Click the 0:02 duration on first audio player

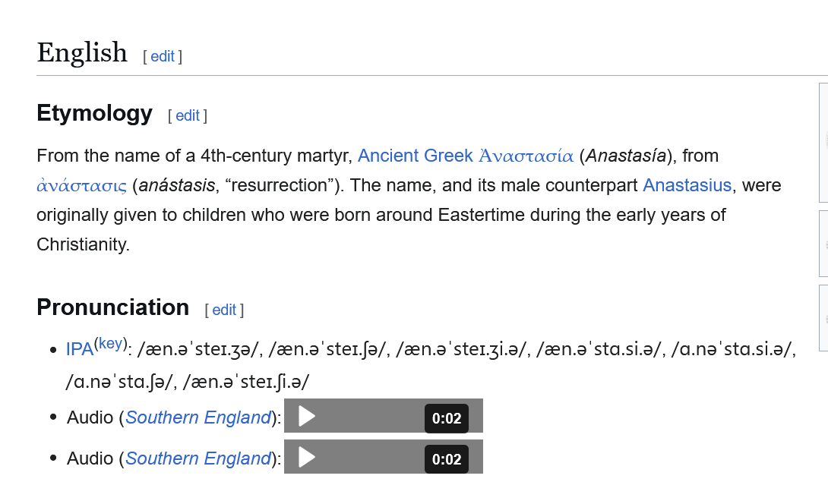coord(446,418)
